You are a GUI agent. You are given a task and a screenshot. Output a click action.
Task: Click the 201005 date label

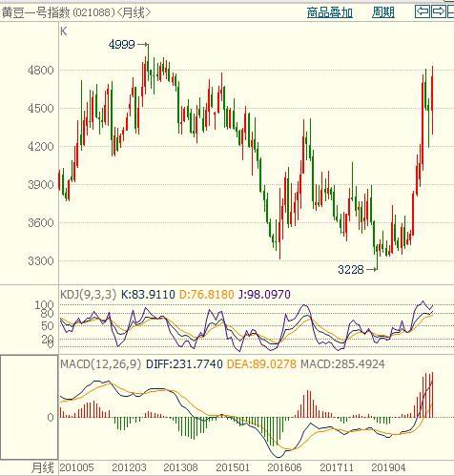tap(76, 467)
